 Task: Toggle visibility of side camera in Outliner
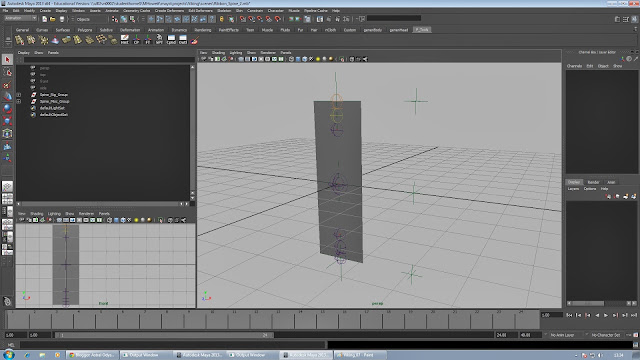pos(33,88)
